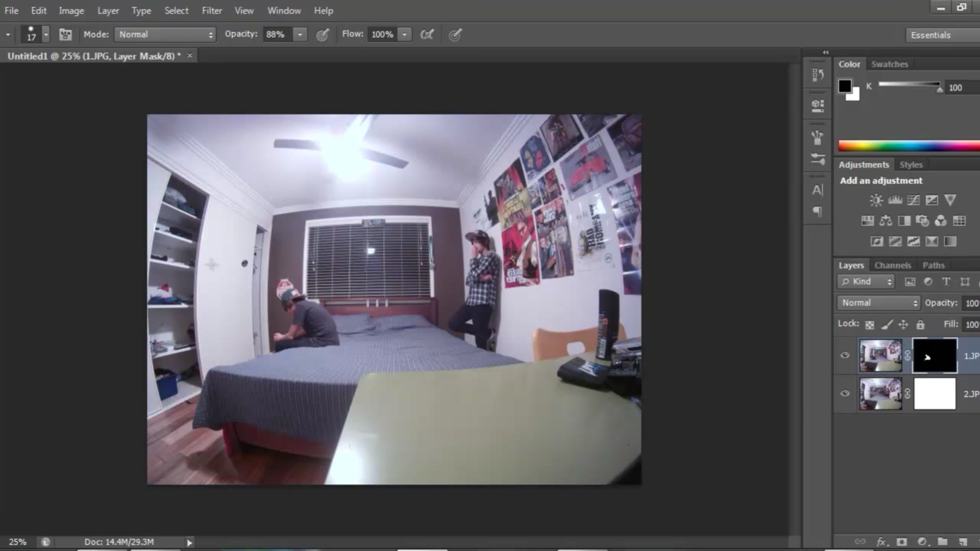
Task: Select the 2.JPG layer thumbnail
Action: [x=880, y=393]
